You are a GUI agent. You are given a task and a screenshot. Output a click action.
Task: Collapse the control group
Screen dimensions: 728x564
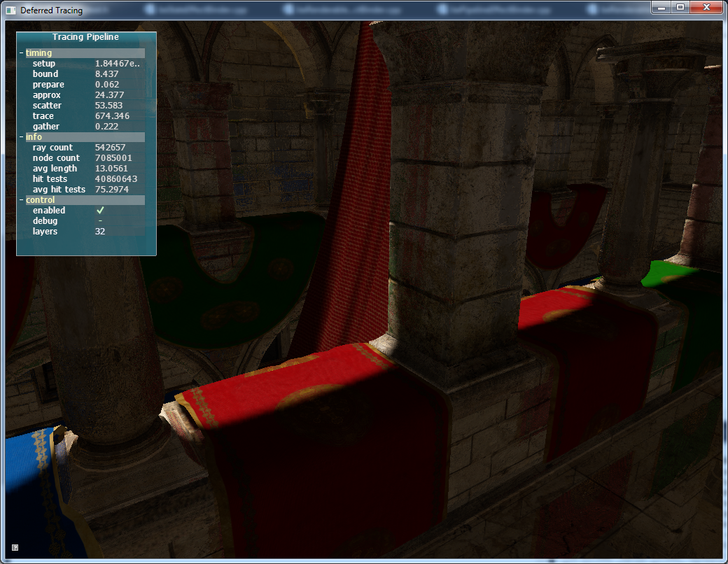[x=21, y=200]
